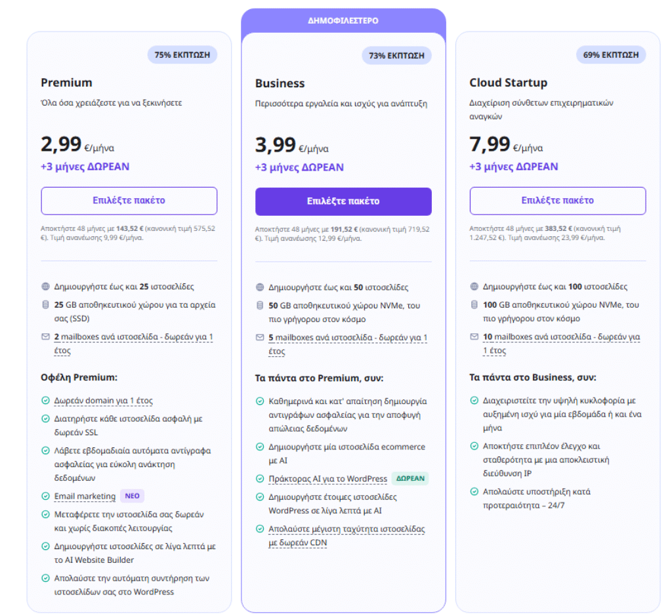Click the checkmark beside 'Απολαύστε υποστήριξη κατά προτεραιότητα'
The image size is (672, 616).
pos(474,491)
